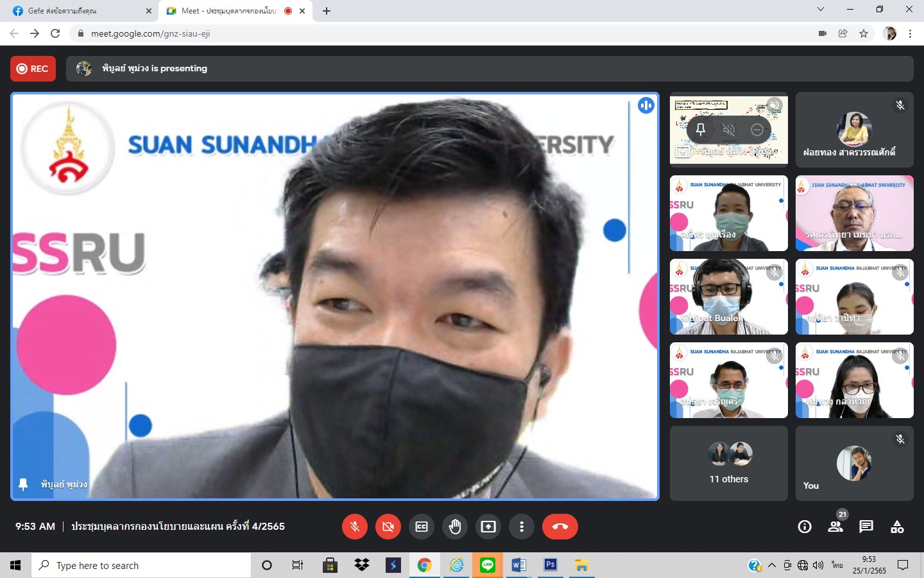Turn on the camera
Viewport: 924px width, 578px height.
coord(388,527)
